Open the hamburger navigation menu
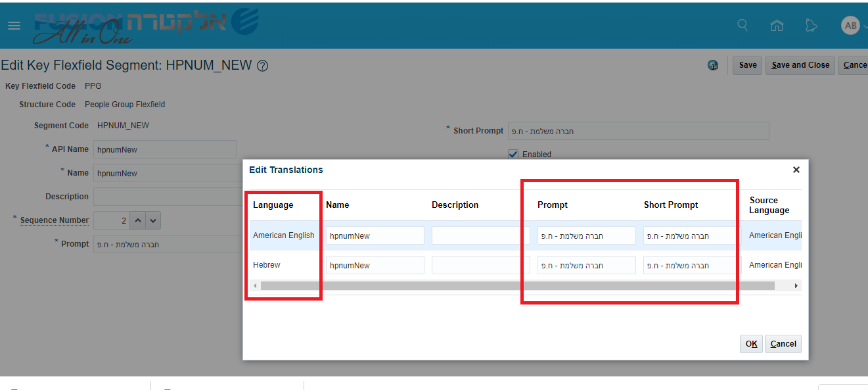This screenshot has width=868, height=390. (x=14, y=26)
